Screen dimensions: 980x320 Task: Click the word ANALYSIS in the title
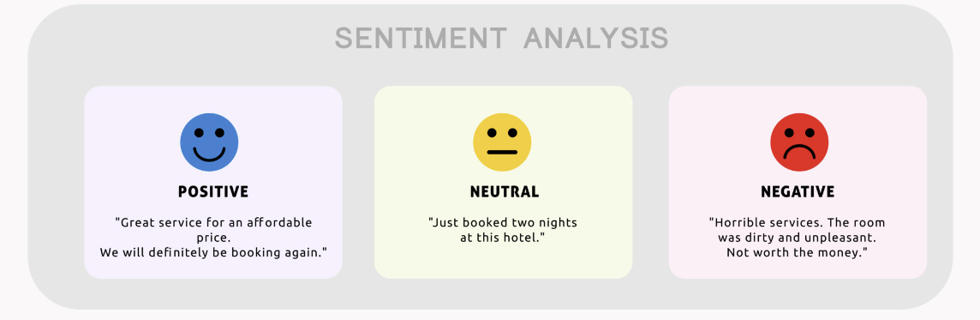(596, 39)
